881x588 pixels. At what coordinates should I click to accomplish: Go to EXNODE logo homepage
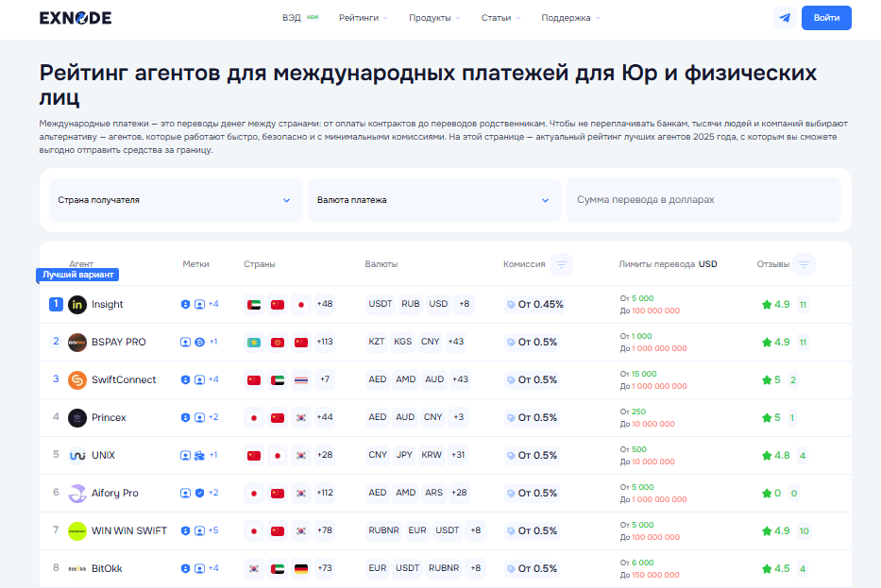pyautogui.click(x=76, y=18)
